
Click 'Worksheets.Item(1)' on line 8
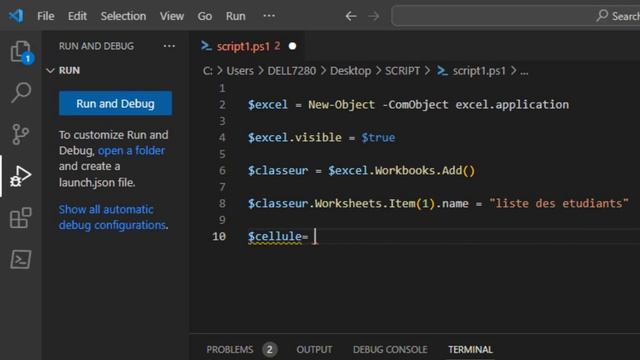375,203
